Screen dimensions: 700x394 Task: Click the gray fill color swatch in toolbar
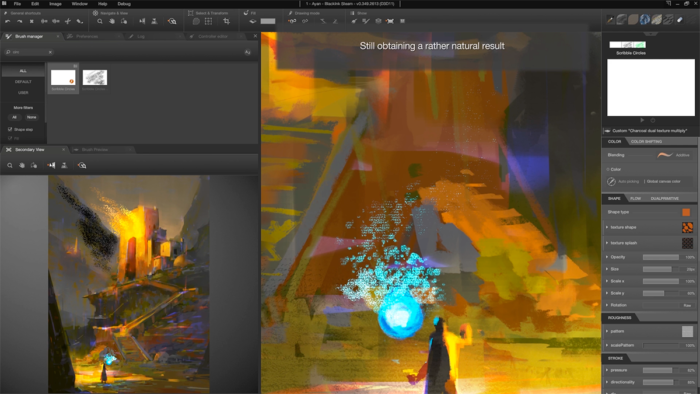point(268,21)
